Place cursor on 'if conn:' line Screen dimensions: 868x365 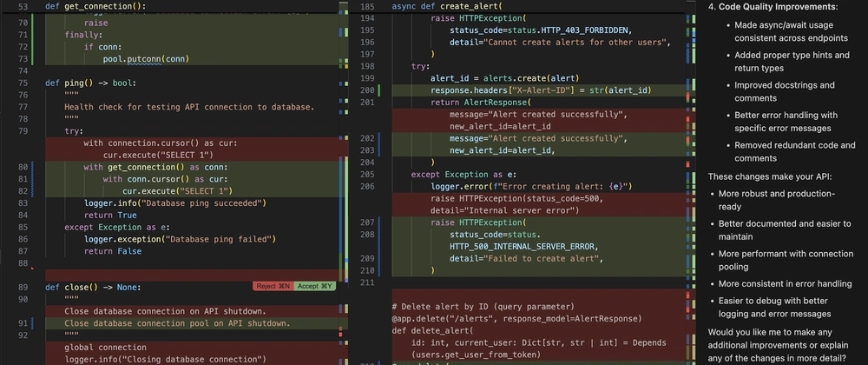click(x=103, y=47)
